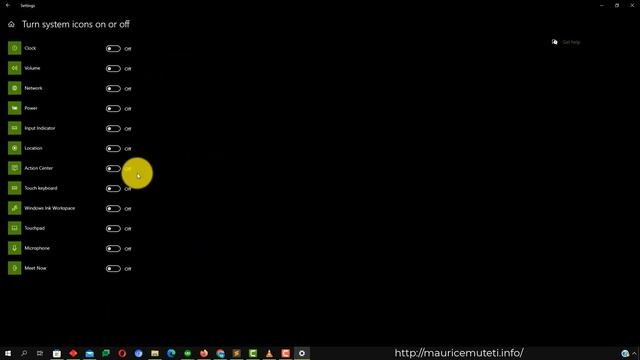Turn on the Clock system icon switch
Screen dimensions: 640x360
pos(113,49)
